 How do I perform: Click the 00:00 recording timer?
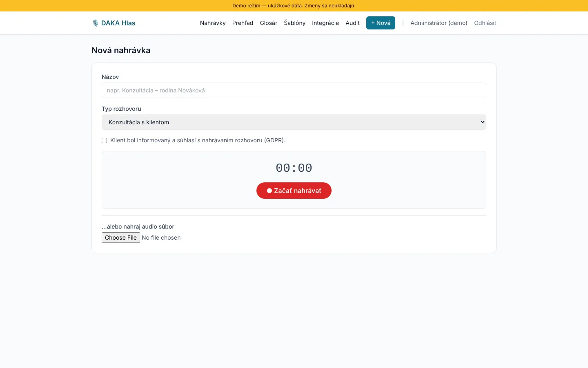[x=294, y=168]
